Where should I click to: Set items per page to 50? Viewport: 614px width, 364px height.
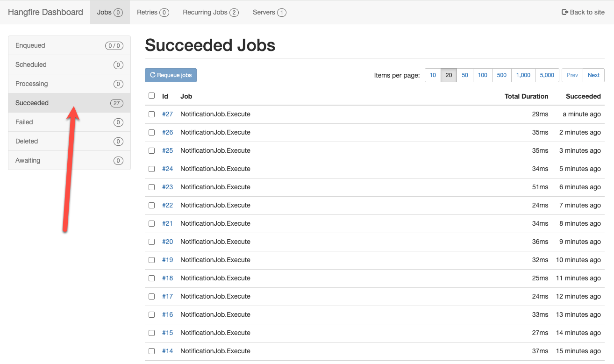pyautogui.click(x=464, y=75)
